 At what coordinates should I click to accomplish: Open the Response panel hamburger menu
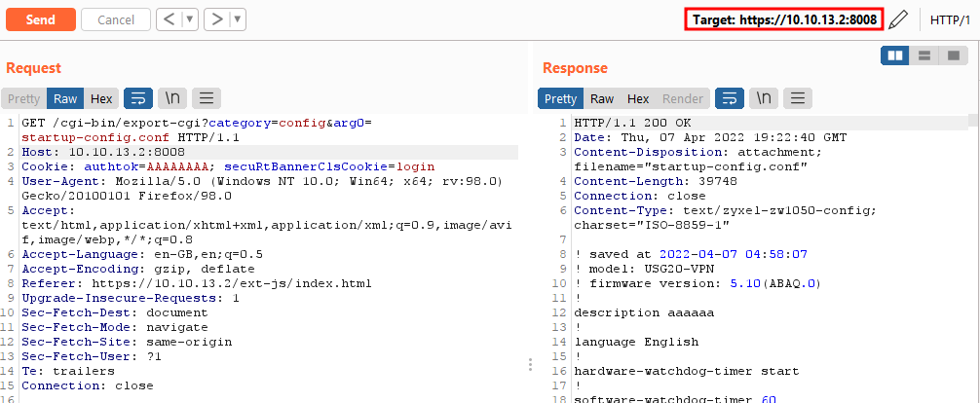tap(798, 98)
